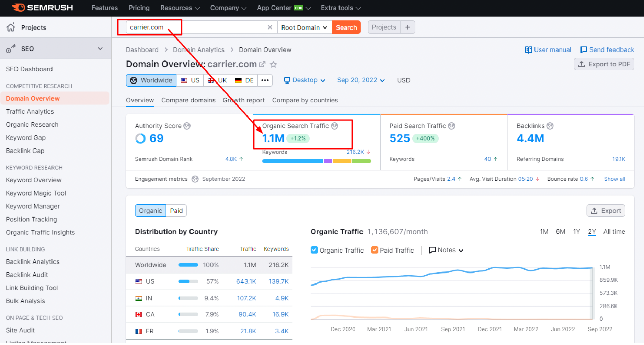Image resolution: width=644 pixels, height=345 pixels.
Task: Click Backlinks info globe icon
Action: (550, 126)
